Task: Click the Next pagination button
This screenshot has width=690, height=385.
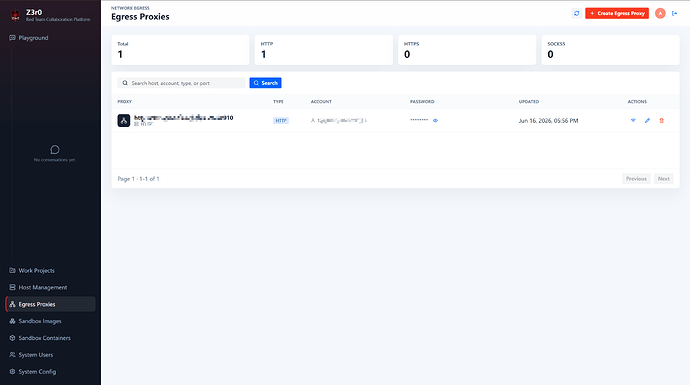Action: (x=664, y=179)
